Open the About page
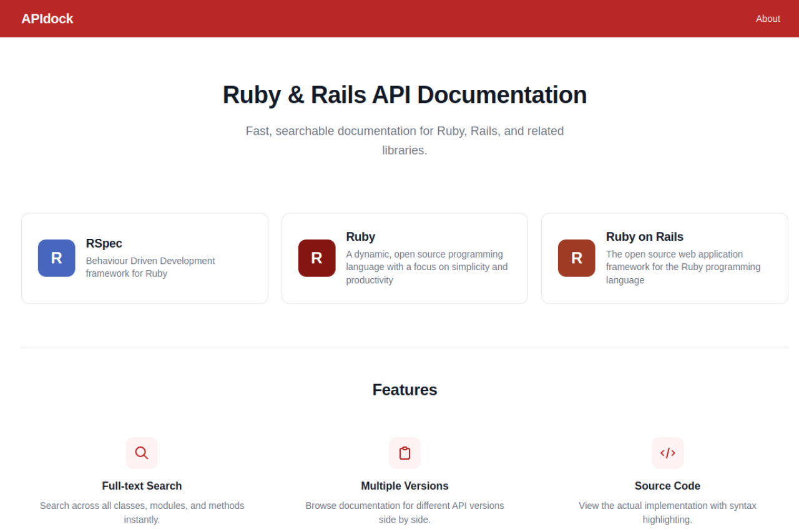The height and width of the screenshot is (532, 799). (x=767, y=19)
